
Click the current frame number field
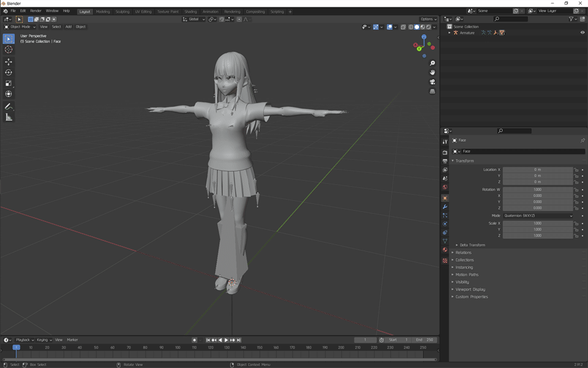[x=365, y=340]
